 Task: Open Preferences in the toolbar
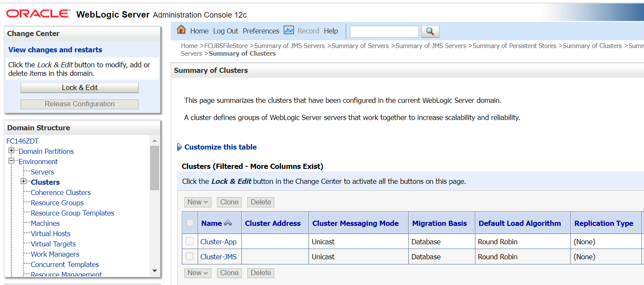click(x=261, y=31)
